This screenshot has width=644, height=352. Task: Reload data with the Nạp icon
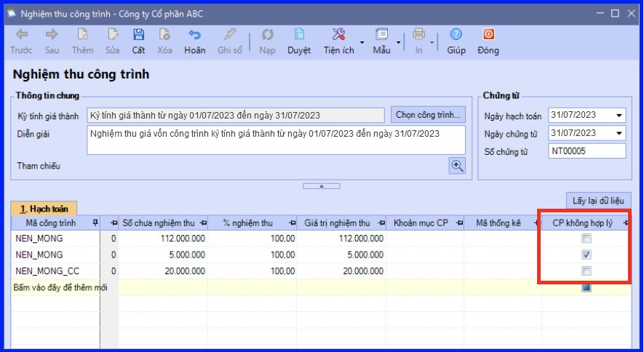[x=267, y=34]
